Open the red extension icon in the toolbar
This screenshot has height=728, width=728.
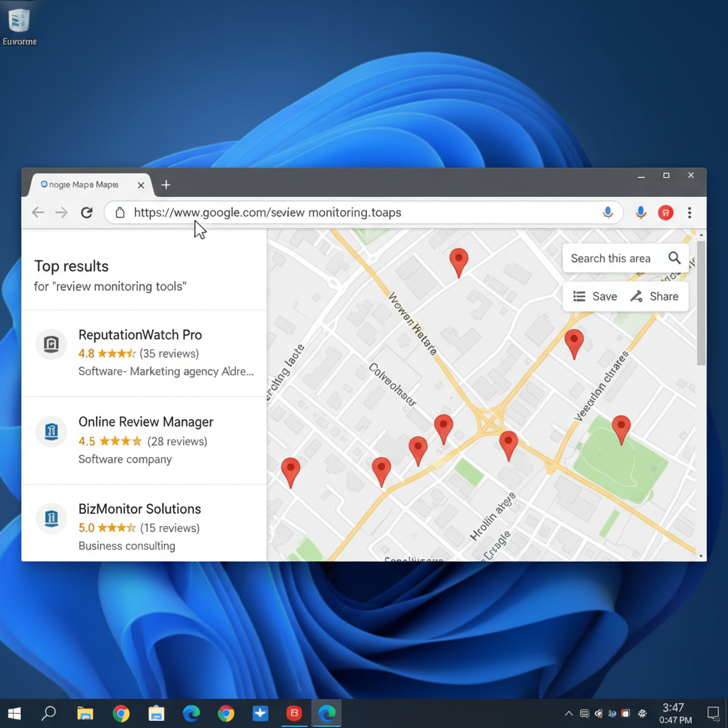(x=665, y=213)
